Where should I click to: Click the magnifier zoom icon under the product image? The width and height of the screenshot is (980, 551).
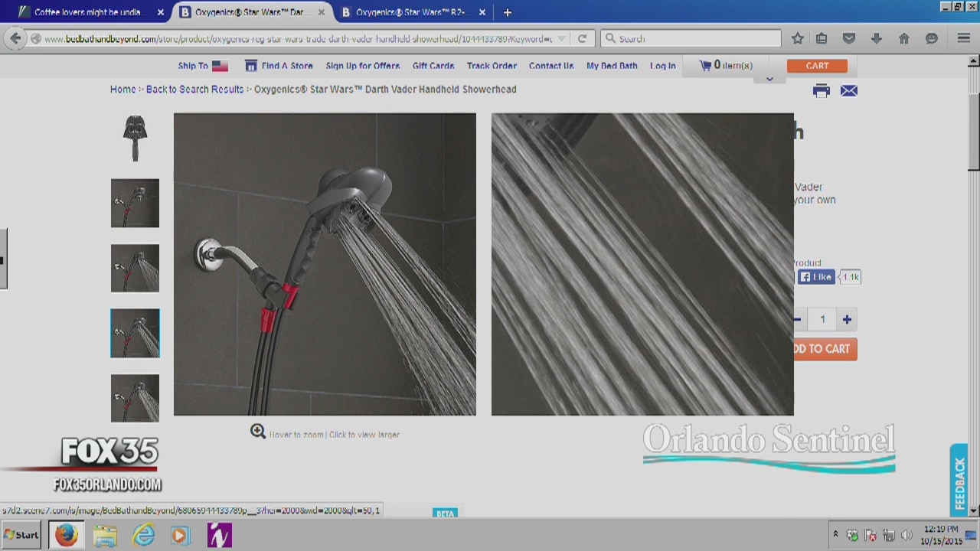tap(258, 432)
